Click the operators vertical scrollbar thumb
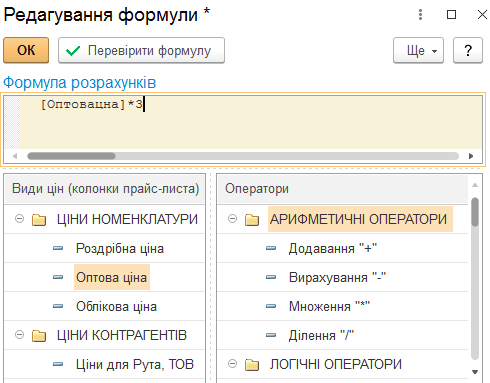490x383 pixels. (475, 212)
